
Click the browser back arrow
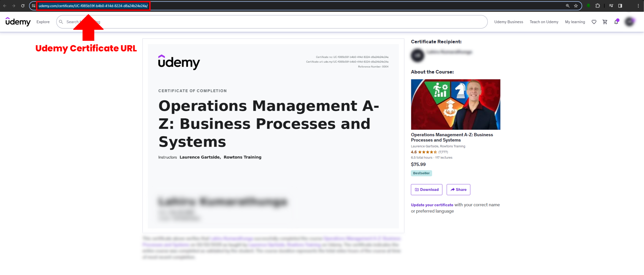(x=5, y=6)
